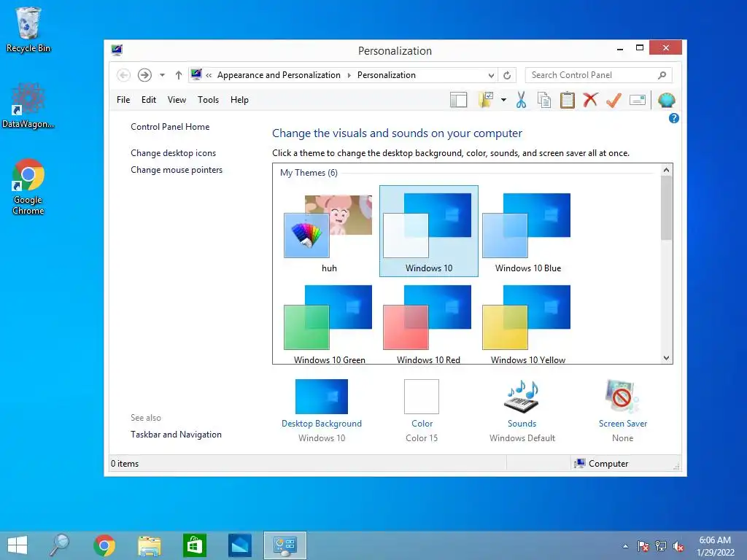Click the Action Center flag tray icon

(x=643, y=546)
